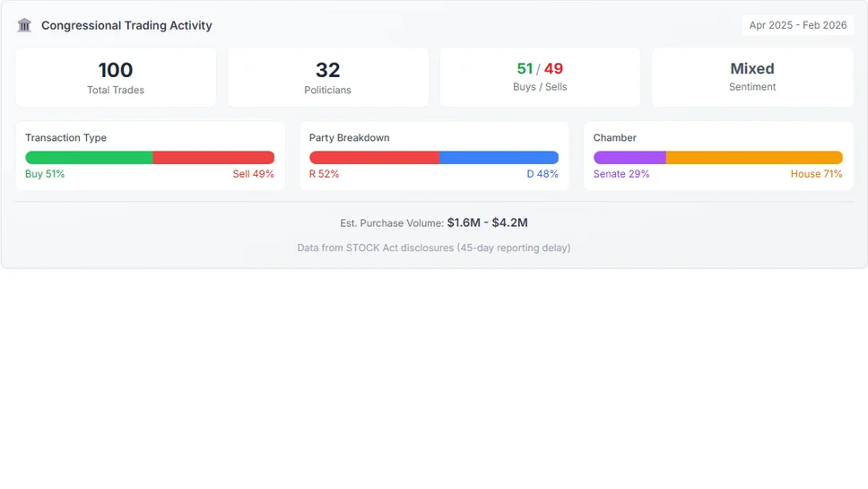
Task: Click the orange House segment of Chamber bar
Action: tap(754, 157)
